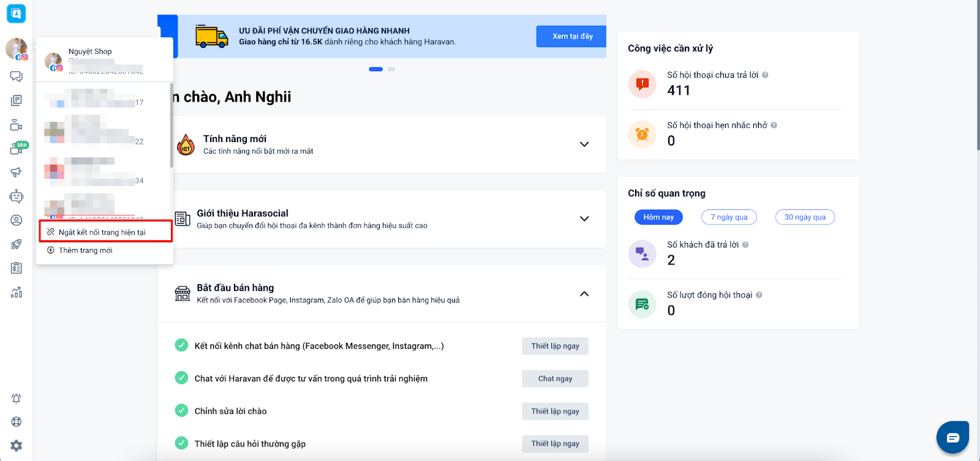Select the blurred page row ending in 34
Viewport: 980px width, 461px height.
[x=104, y=171]
